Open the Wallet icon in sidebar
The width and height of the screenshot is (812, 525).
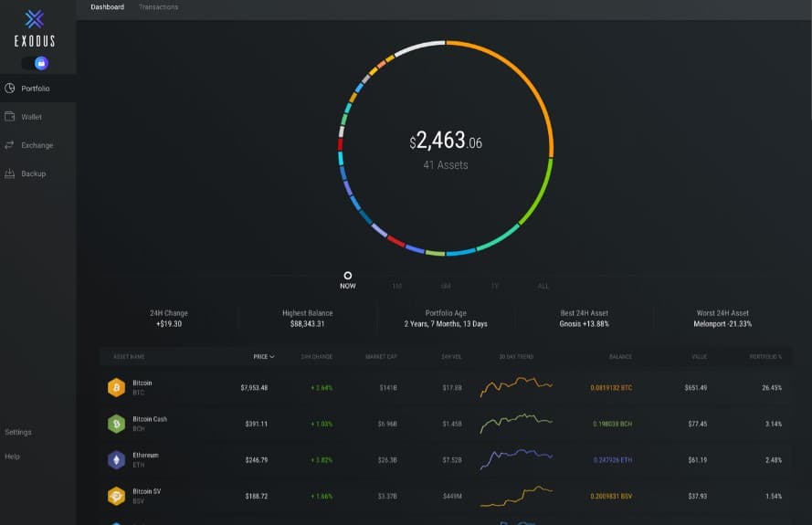(x=9, y=117)
